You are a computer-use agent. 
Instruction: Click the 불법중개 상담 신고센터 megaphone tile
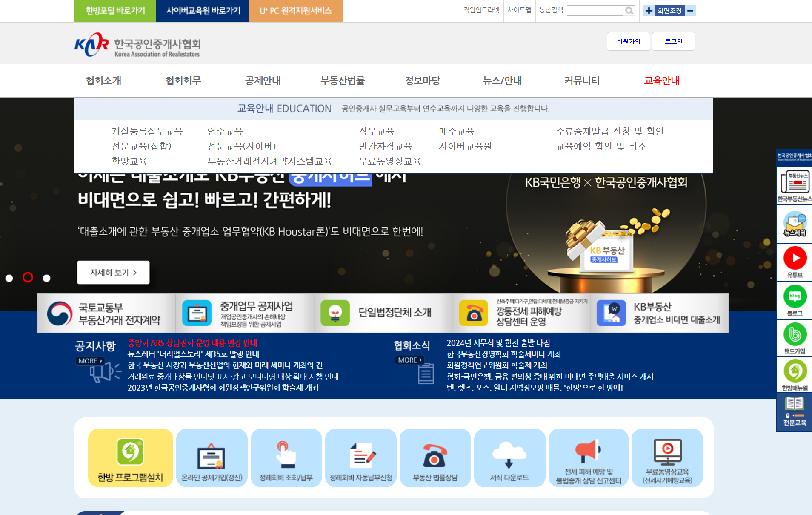coord(588,458)
